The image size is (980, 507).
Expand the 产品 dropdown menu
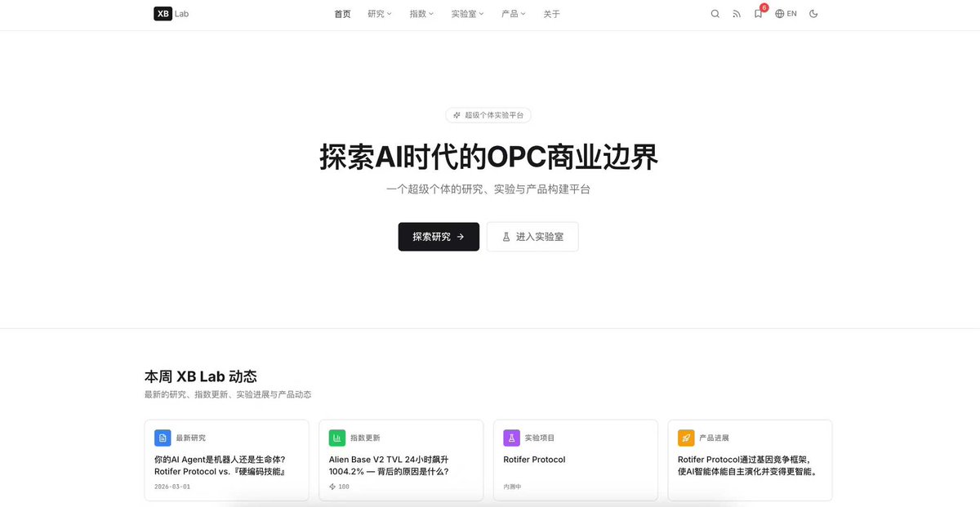(x=514, y=14)
